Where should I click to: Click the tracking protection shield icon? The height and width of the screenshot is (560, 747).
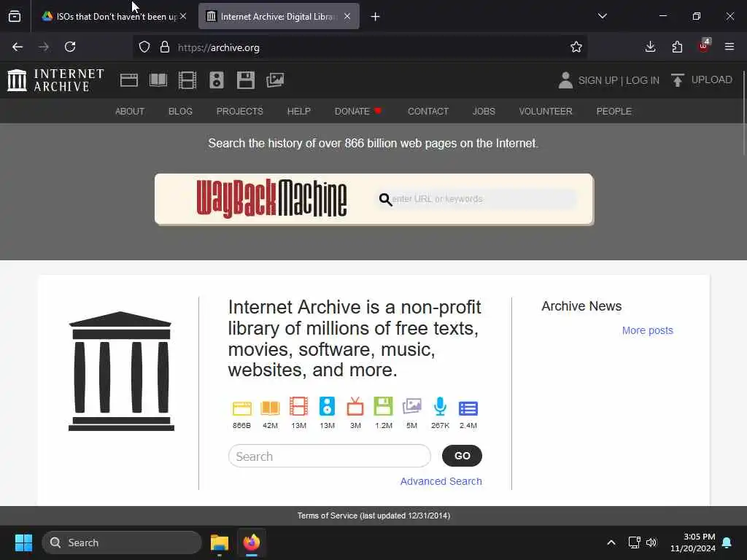point(144,47)
